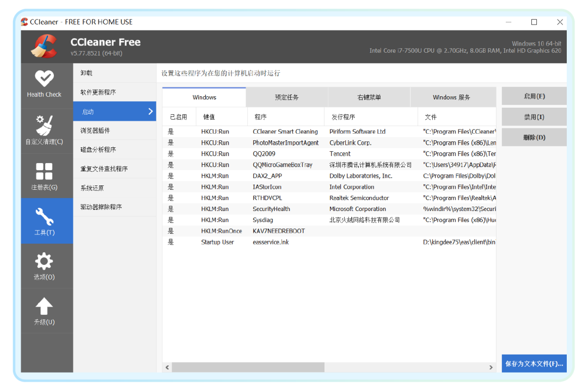Click publisher 北京火绒网络科技有限公司
The width and height of the screenshot is (588, 391).
(364, 220)
